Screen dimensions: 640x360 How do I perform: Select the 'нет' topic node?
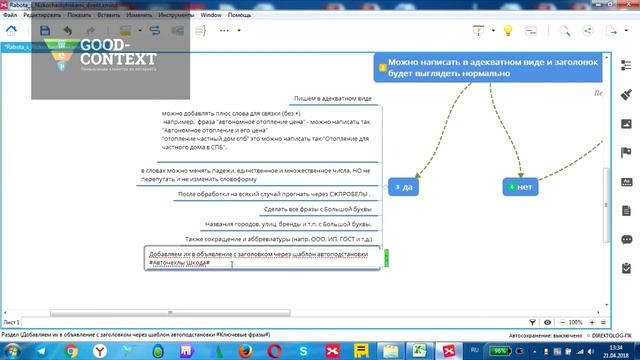pyautogui.click(x=520, y=187)
